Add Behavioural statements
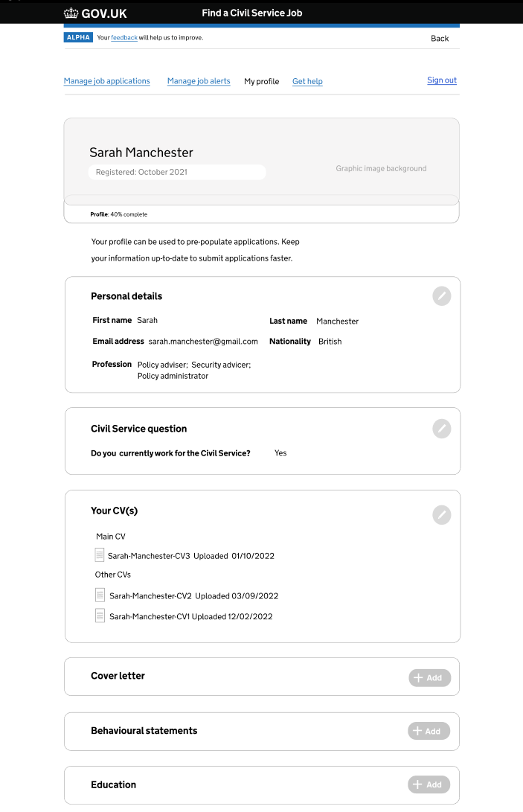523x812 pixels. [429, 731]
